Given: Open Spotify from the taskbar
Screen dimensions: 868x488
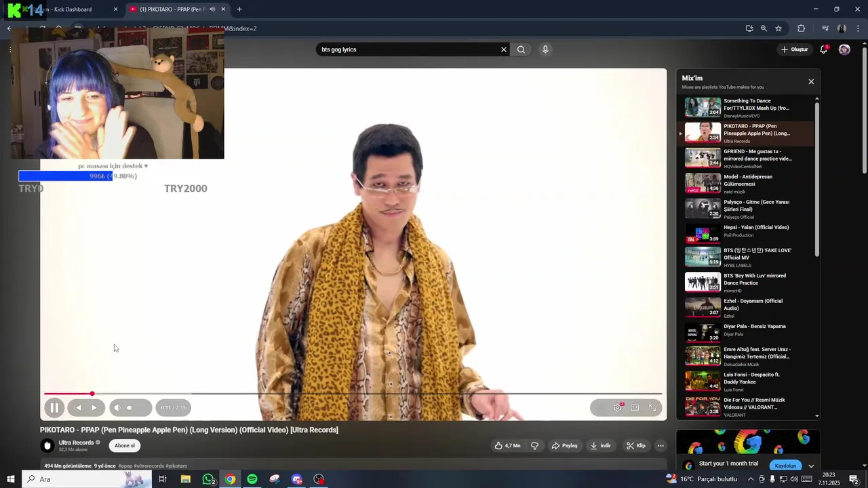Looking at the screenshot, I should click(252, 479).
